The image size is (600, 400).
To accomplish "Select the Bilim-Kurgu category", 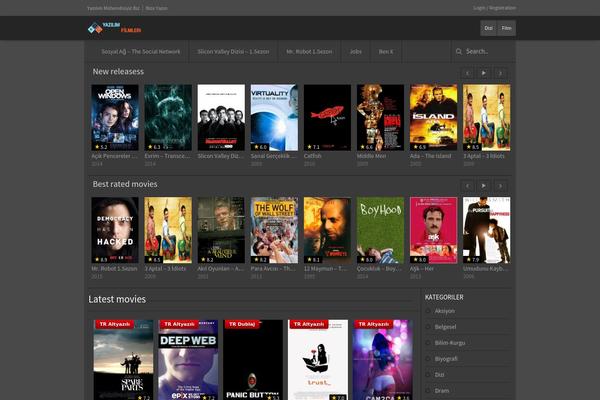I will [450, 343].
